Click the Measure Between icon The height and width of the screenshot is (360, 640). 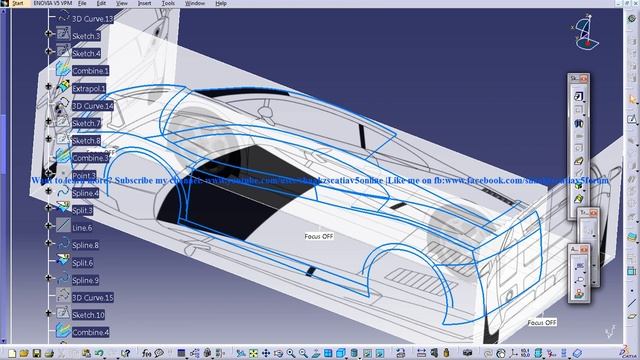pyautogui.click(x=421, y=353)
